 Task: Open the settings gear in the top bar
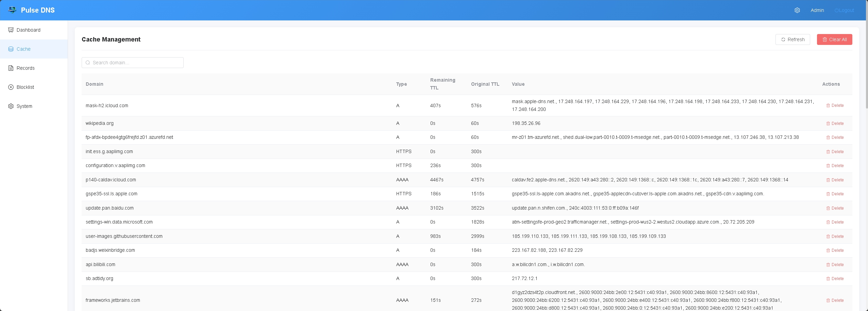point(797,10)
